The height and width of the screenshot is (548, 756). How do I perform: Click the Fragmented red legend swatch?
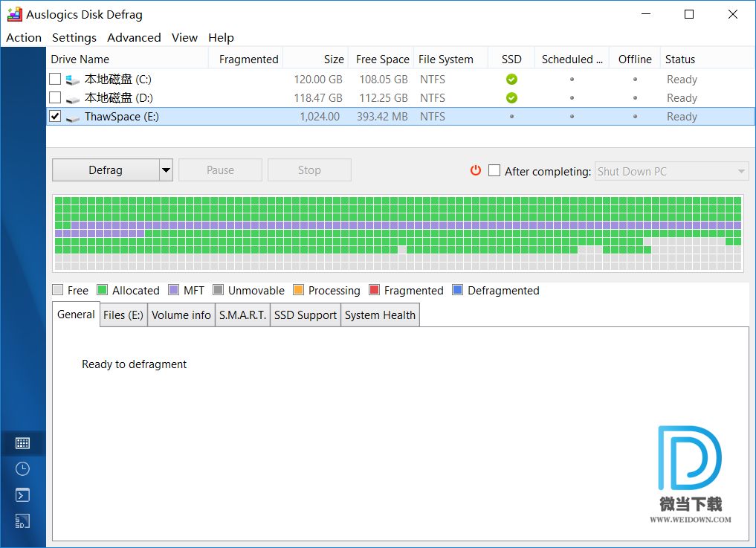(x=374, y=289)
